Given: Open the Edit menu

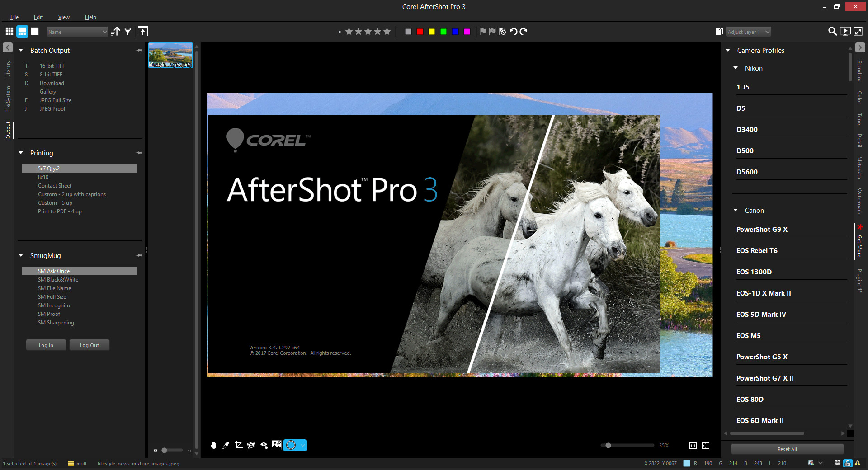Looking at the screenshot, I should [x=38, y=17].
